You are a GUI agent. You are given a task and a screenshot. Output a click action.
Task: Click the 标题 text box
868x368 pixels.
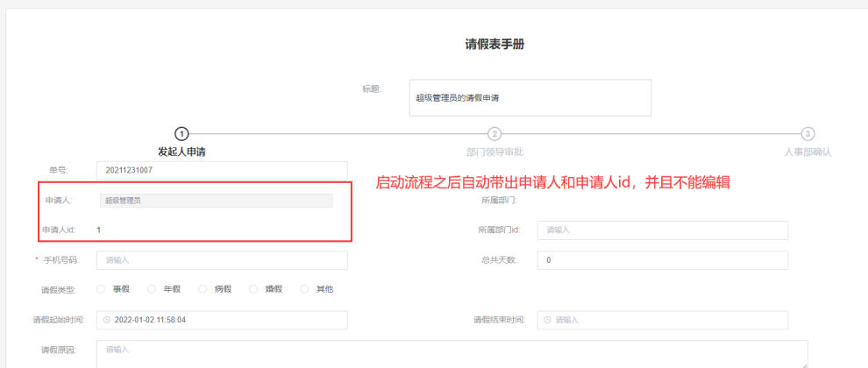(x=530, y=98)
